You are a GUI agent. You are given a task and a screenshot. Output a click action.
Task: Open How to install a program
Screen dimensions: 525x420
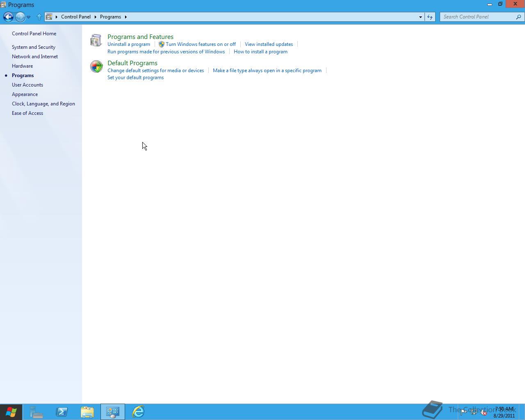260,52
